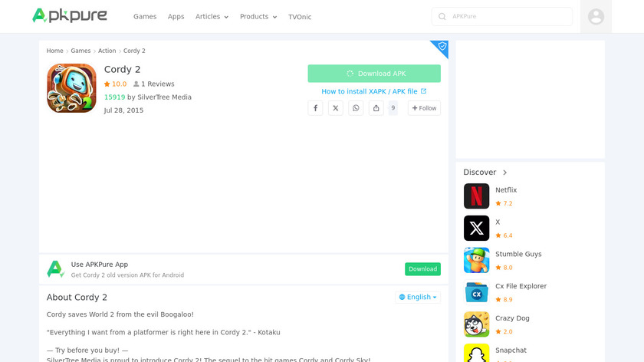Click the Follow button
This screenshot has width=644, height=362.
424,108
